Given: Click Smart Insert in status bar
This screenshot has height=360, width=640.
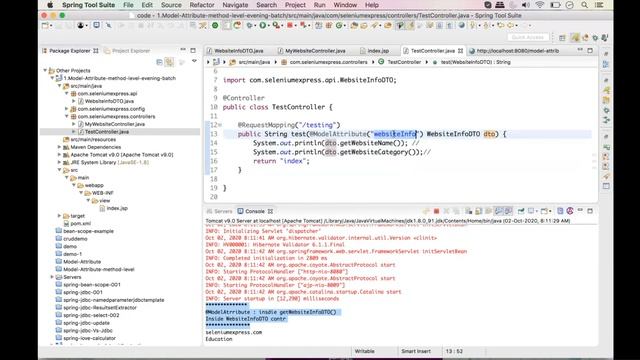Looking at the screenshot, I should 416,351.
